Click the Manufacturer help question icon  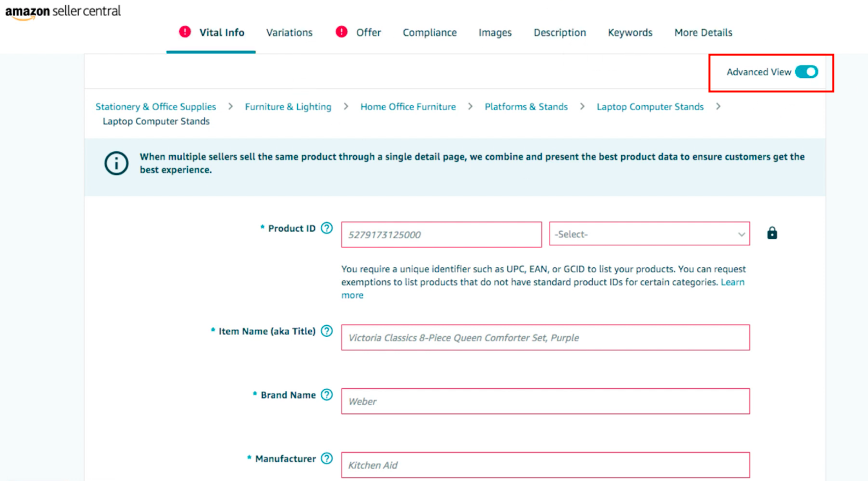tap(327, 458)
